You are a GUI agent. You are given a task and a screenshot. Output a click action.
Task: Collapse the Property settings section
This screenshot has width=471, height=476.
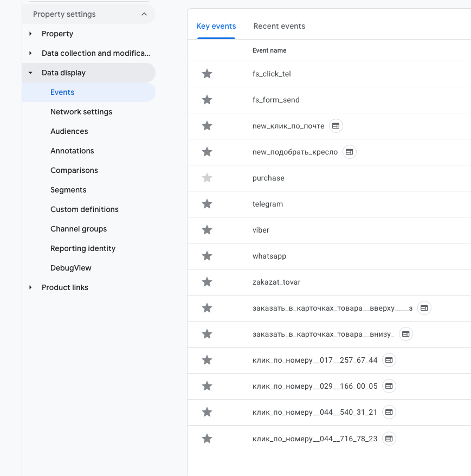(144, 14)
